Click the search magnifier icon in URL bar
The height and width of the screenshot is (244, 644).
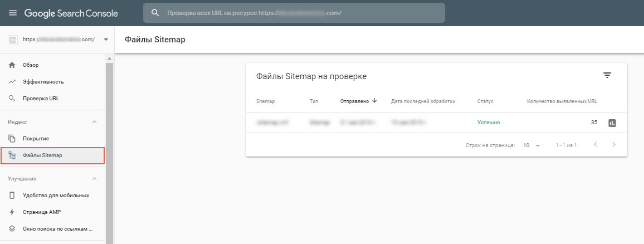point(155,13)
